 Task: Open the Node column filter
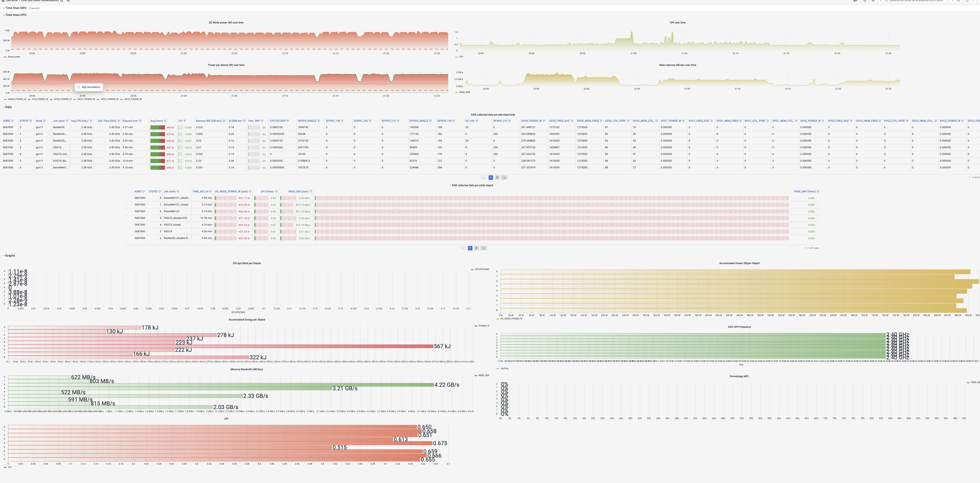45,121
